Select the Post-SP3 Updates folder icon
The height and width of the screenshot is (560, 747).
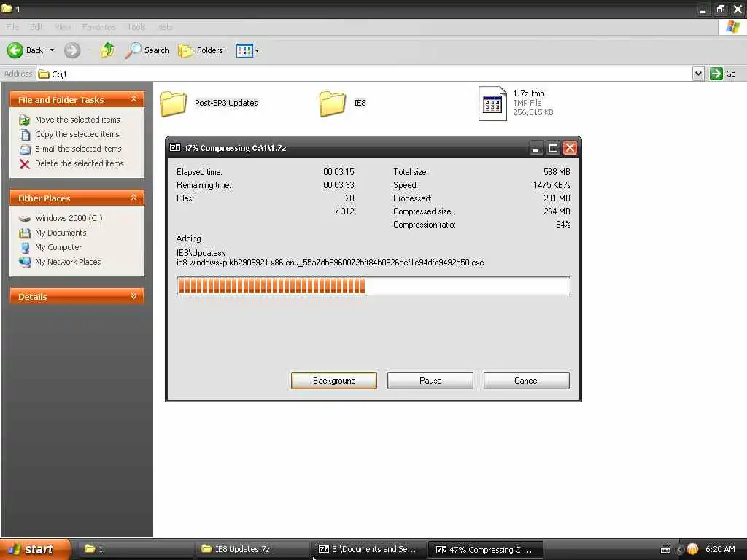tap(174, 104)
